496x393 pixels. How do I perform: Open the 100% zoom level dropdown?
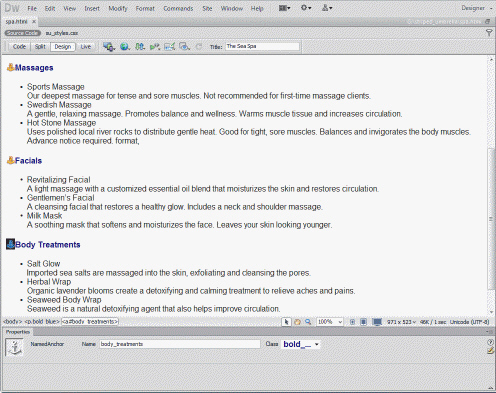(330, 322)
